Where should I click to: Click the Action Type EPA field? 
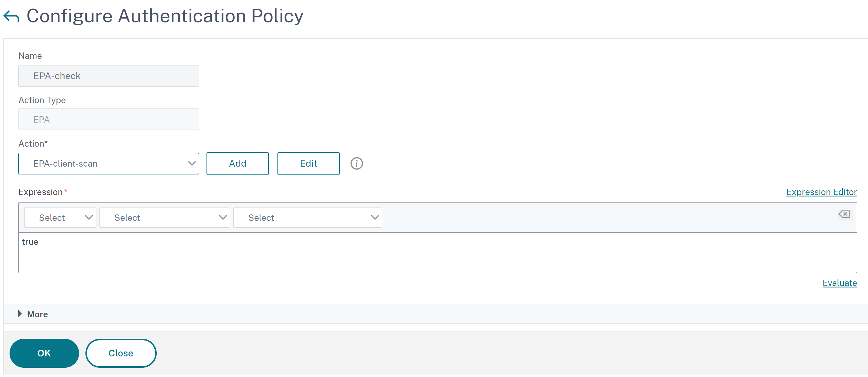[109, 119]
